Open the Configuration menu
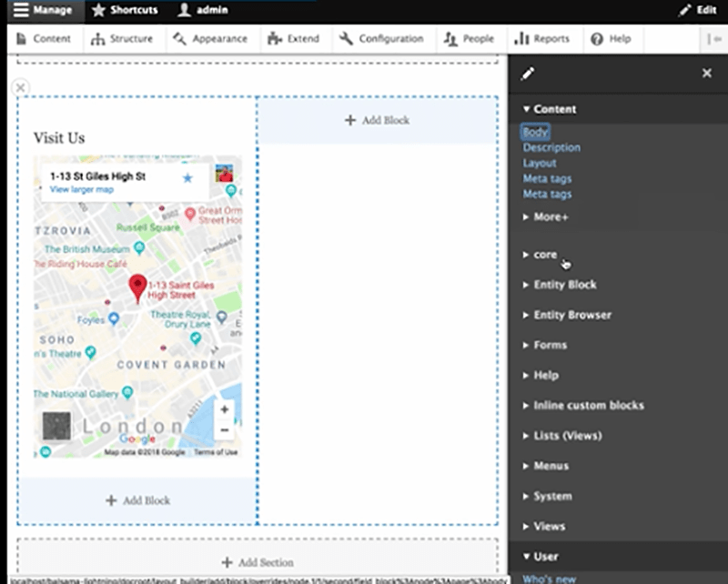728x584 pixels. click(x=381, y=39)
